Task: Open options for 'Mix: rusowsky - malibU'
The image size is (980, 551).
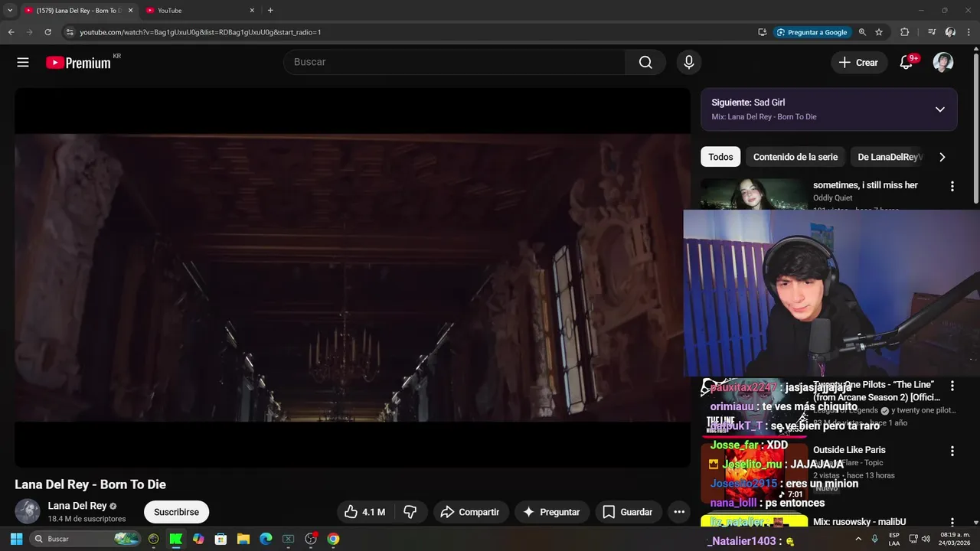Action: coord(952,523)
